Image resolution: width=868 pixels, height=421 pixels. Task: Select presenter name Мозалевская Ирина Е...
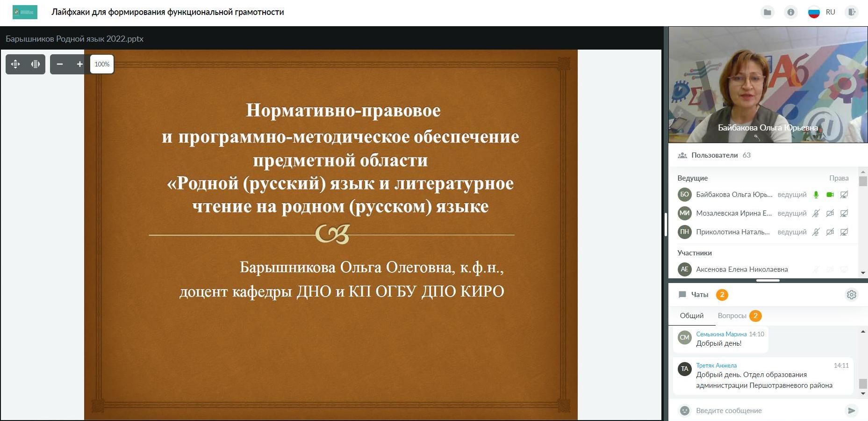(734, 213)
